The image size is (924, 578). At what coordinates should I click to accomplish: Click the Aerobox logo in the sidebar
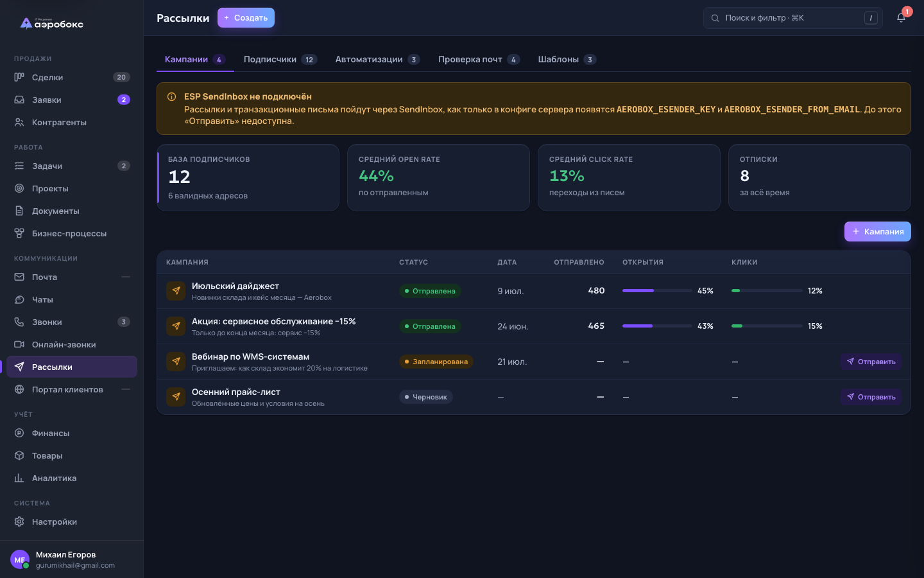(x=52, y=24)
